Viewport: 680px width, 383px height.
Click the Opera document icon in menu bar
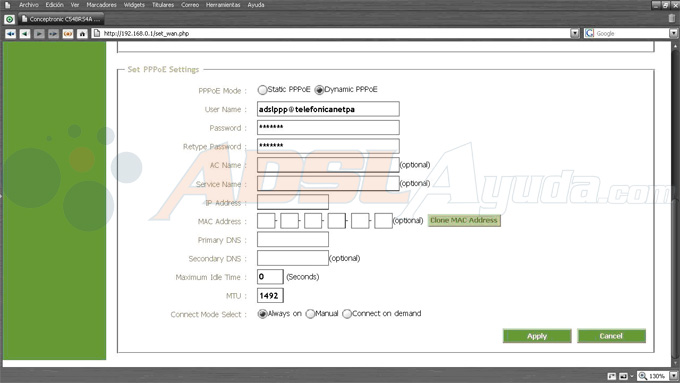7,5
